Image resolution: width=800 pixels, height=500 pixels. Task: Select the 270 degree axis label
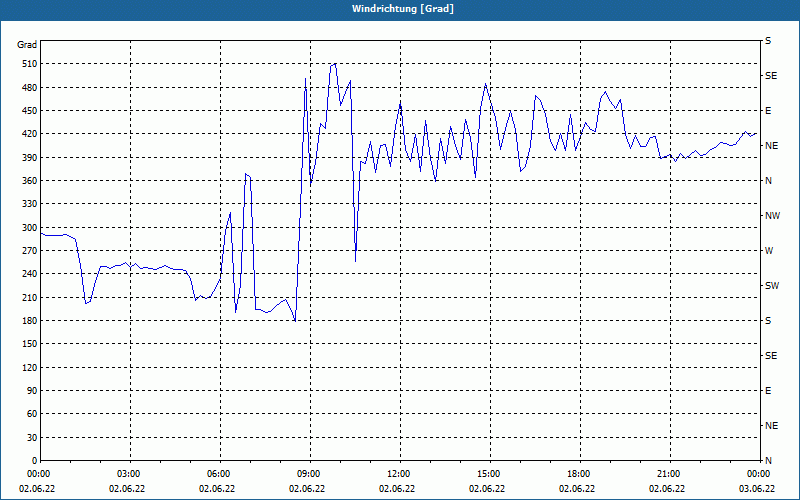[x=30, y=251]
